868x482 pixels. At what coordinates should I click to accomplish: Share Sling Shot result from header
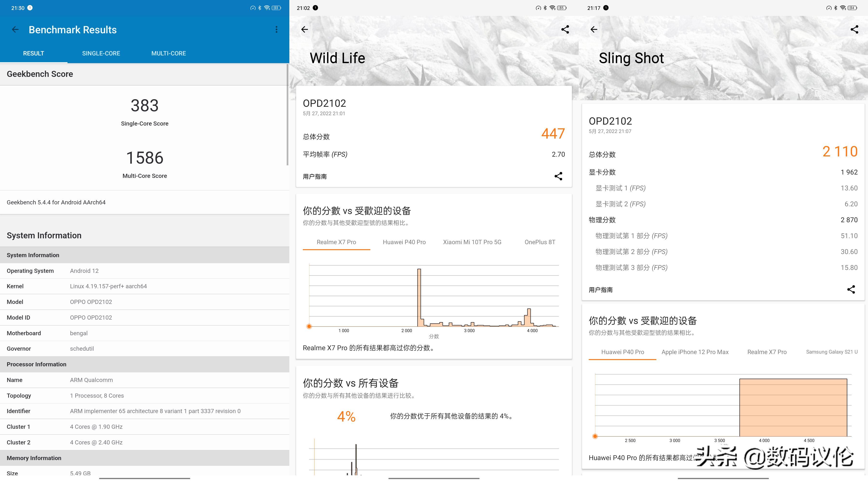point(854,30)
